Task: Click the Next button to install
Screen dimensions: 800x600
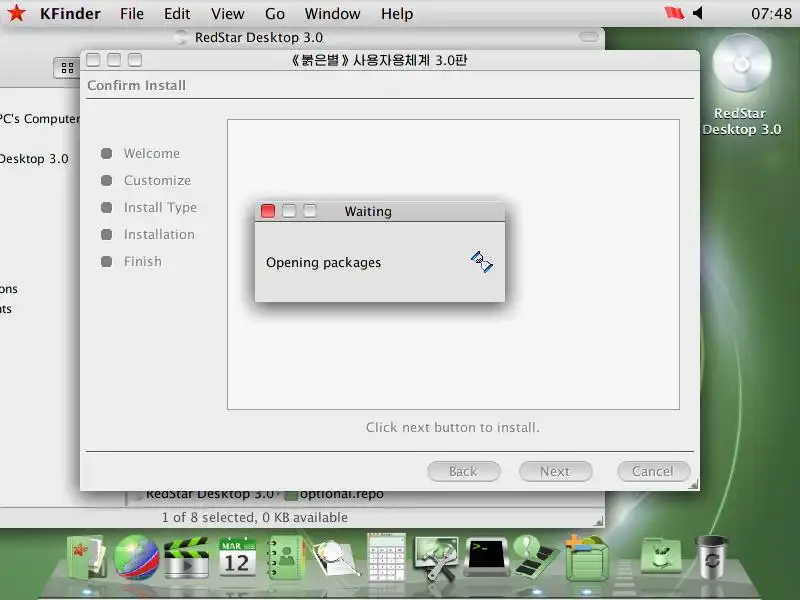Action: [x=555, y=471]
